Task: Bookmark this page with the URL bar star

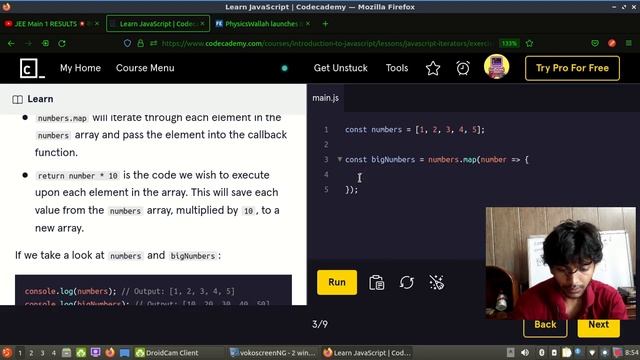Action: click(529, 43)
